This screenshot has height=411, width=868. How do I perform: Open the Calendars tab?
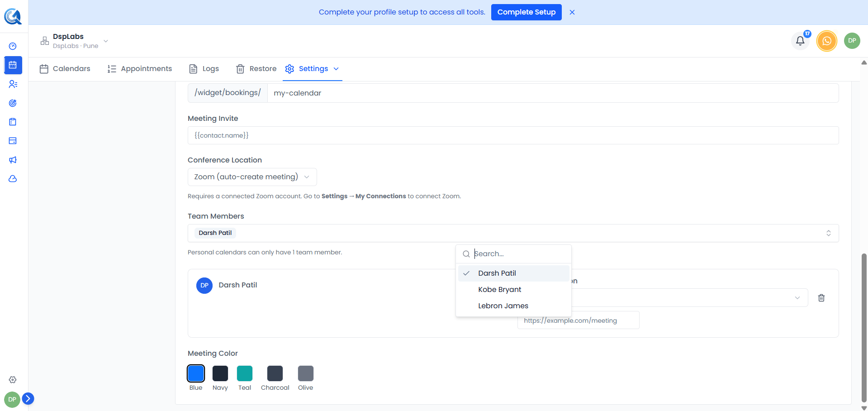click(65, 69)
